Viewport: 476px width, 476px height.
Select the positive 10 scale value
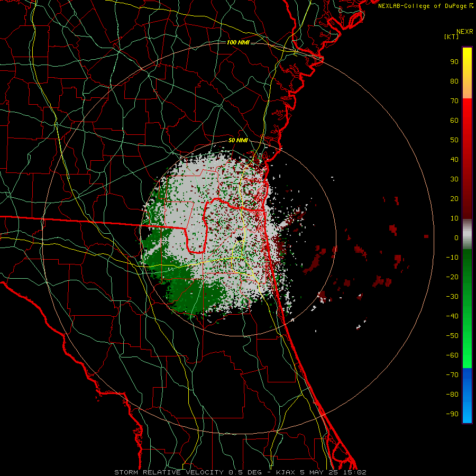tap(454, 218)
